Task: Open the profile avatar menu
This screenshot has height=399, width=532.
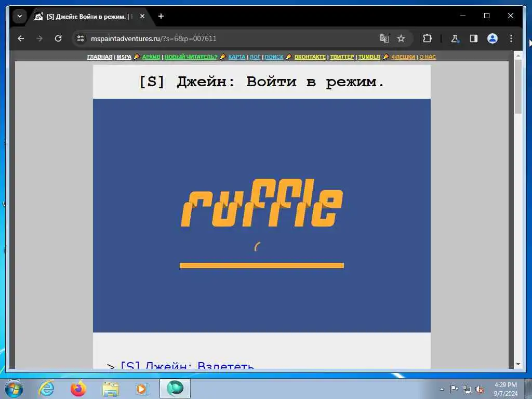Action: pyautogui.click(x=493, y=38)
